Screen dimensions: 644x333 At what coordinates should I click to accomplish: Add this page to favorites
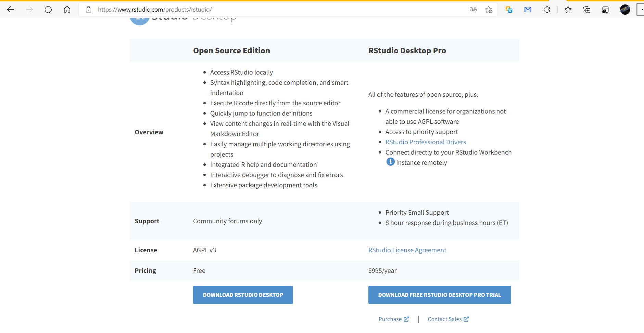click(x=489, y=10)
